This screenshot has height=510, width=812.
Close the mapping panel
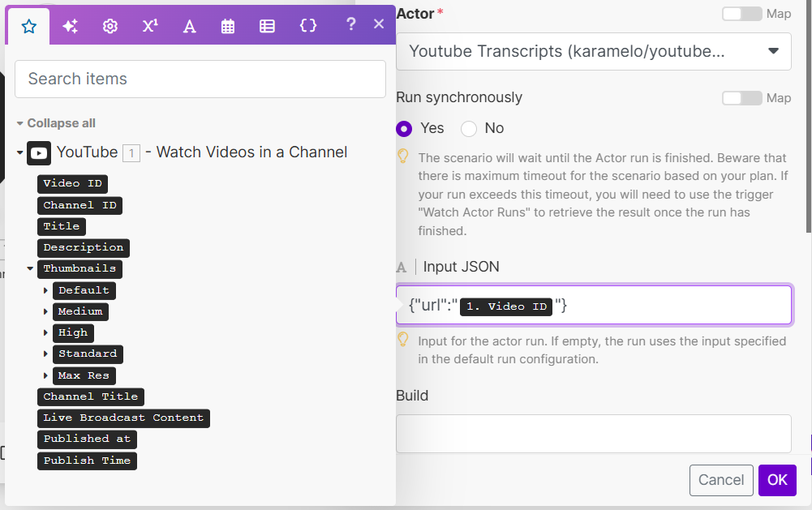379,24
